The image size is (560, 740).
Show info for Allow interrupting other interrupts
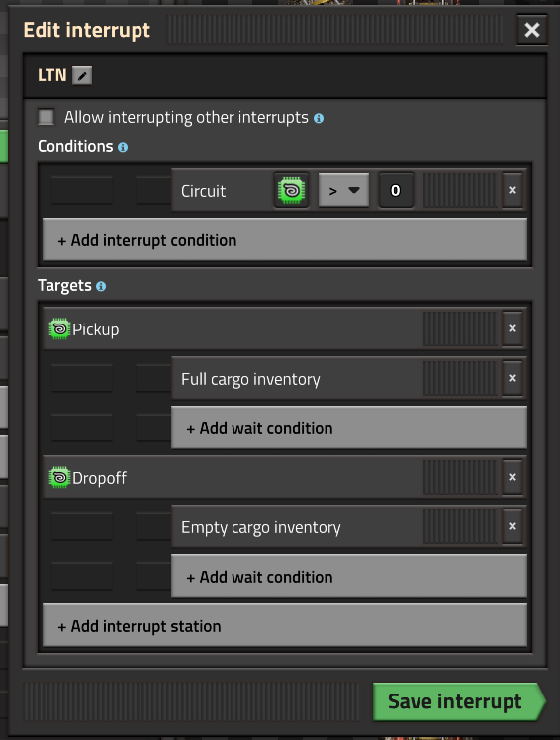319,118
